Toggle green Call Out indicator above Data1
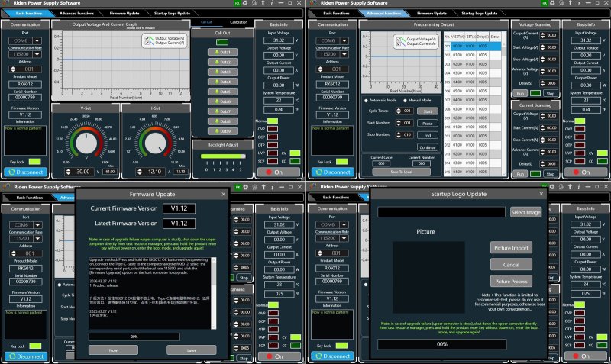This screenshot has width=611, height=364. pos(222,42)
